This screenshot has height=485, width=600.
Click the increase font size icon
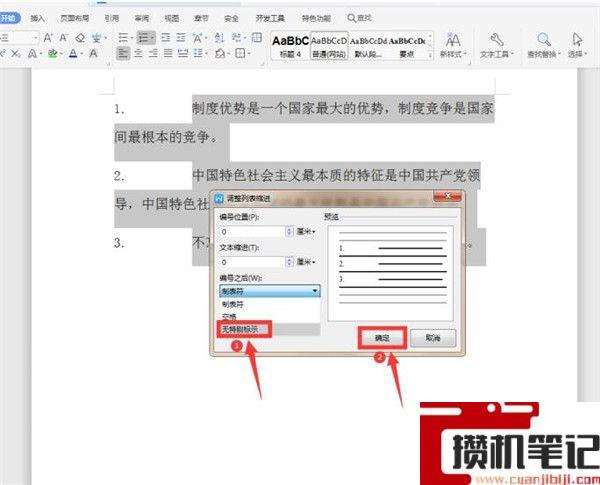48,38
